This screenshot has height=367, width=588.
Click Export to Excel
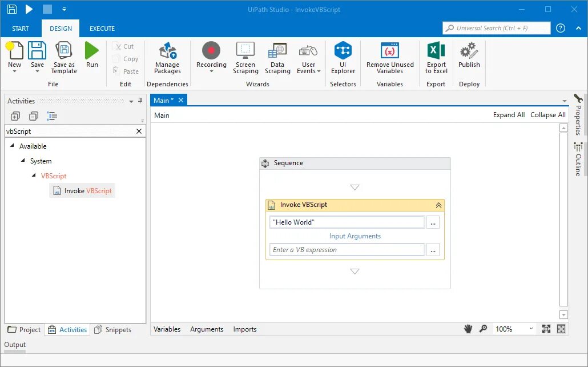tap(436, 58)
